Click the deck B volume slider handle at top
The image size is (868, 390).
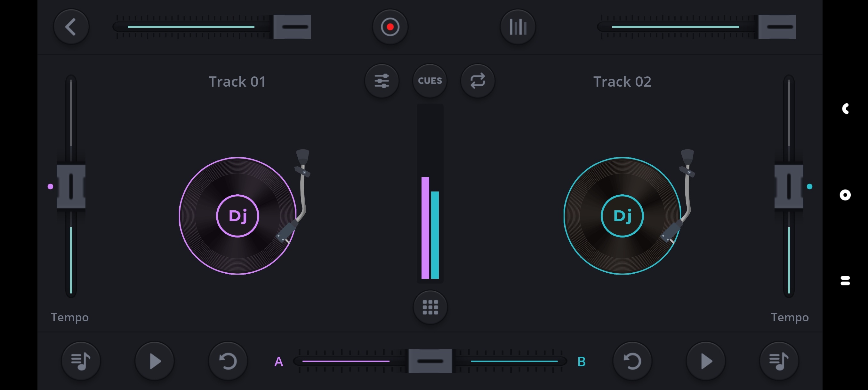[x=777, y=27]
